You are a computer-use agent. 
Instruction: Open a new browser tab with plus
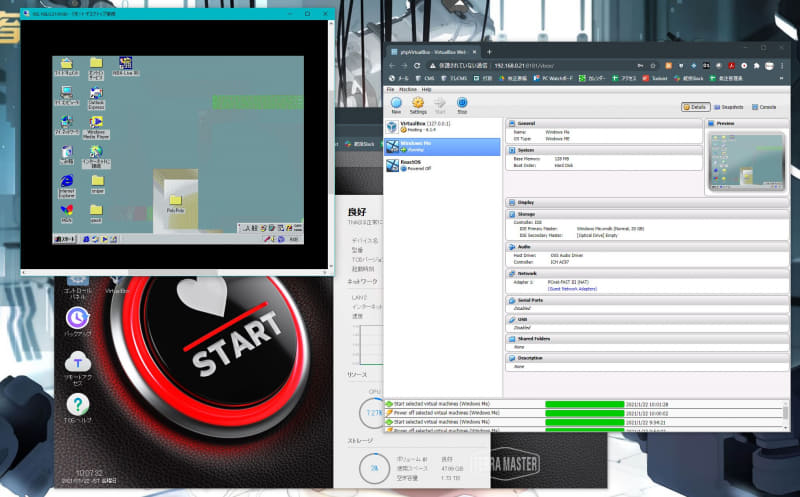(489, 52)
